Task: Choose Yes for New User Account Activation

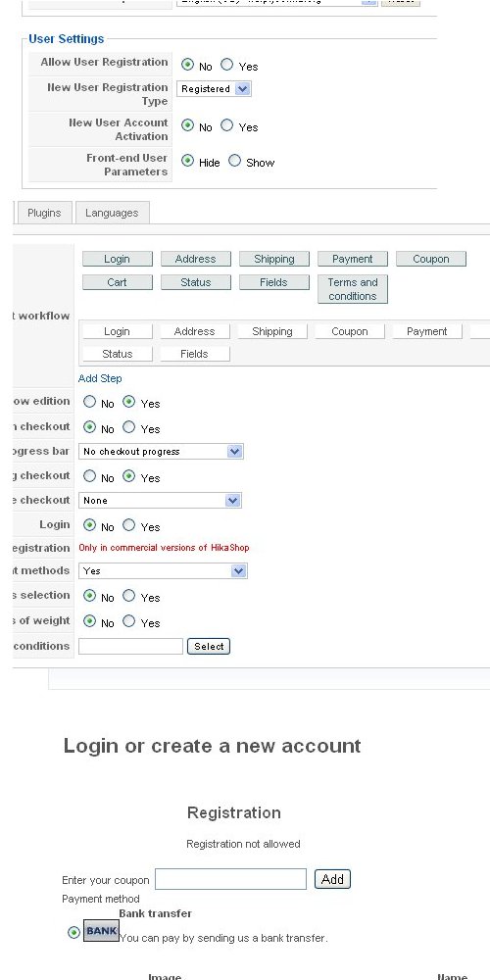Action: [x=227, y=125]
